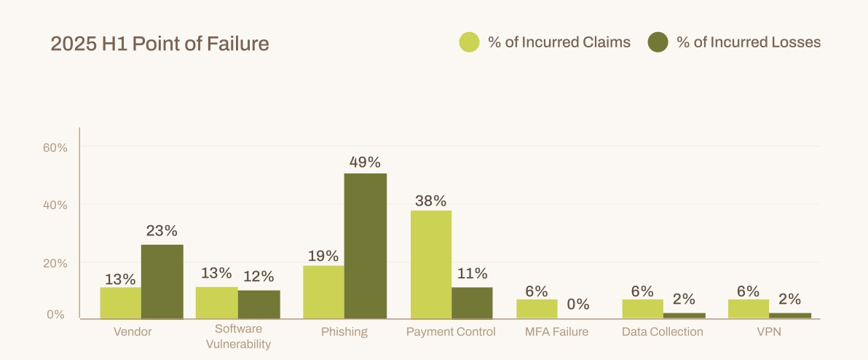Select the '% of Incurred Losses' legend label
Screen dimensions: 868x360
tap(749, 42)
